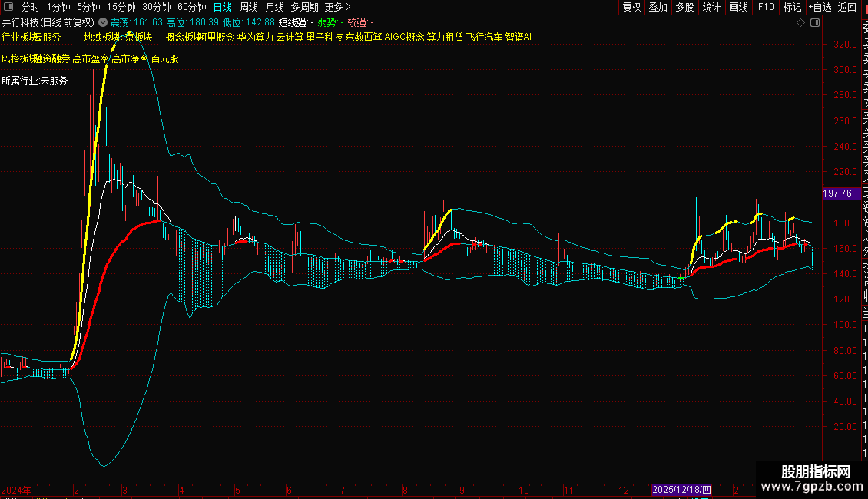Click the 华为算力 concept text
Screen dimensions: 868x499
pyautogui.click(x=255, y=37)
